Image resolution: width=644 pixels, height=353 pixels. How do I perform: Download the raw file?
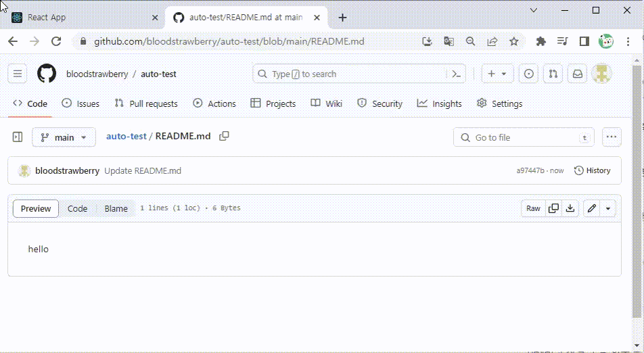(x=570, y=208)
